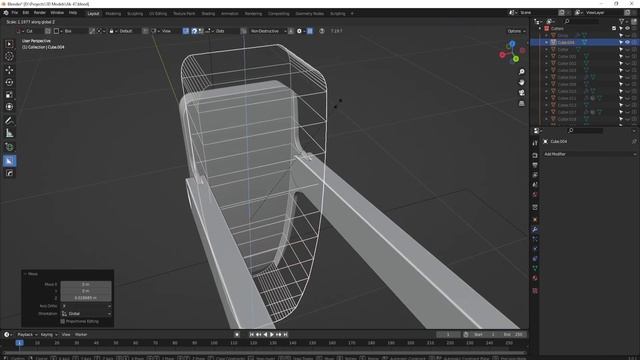Activate the Scale tool
640x360 pixels.
point(9,95)
